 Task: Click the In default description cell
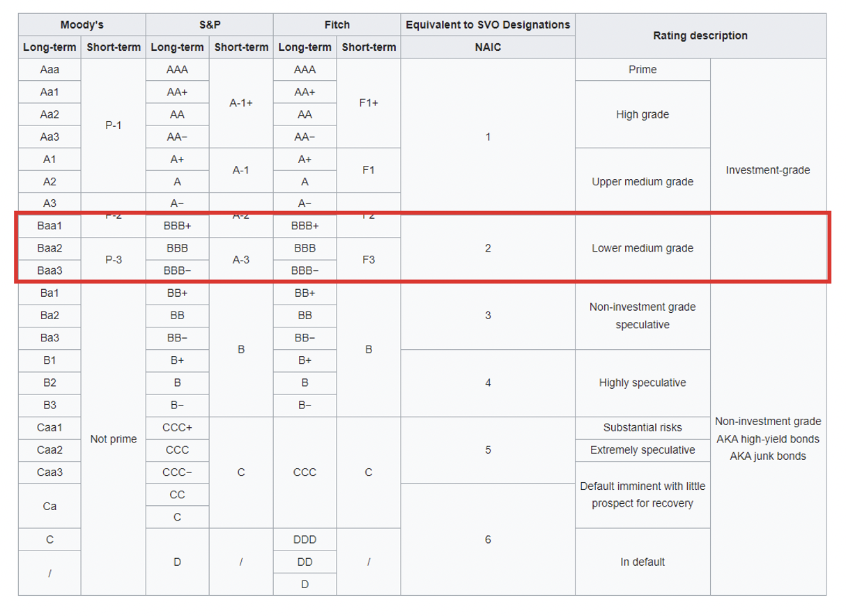coord(643,562)
